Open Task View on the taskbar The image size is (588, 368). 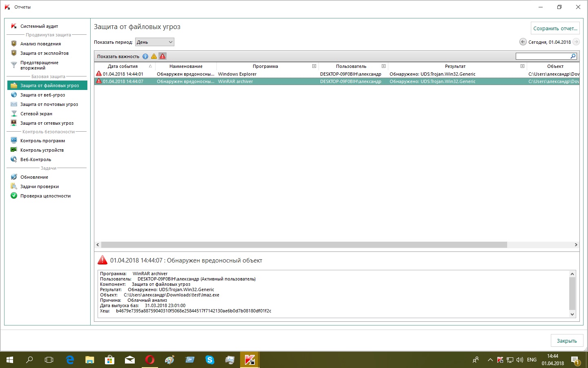coord(49,360)
